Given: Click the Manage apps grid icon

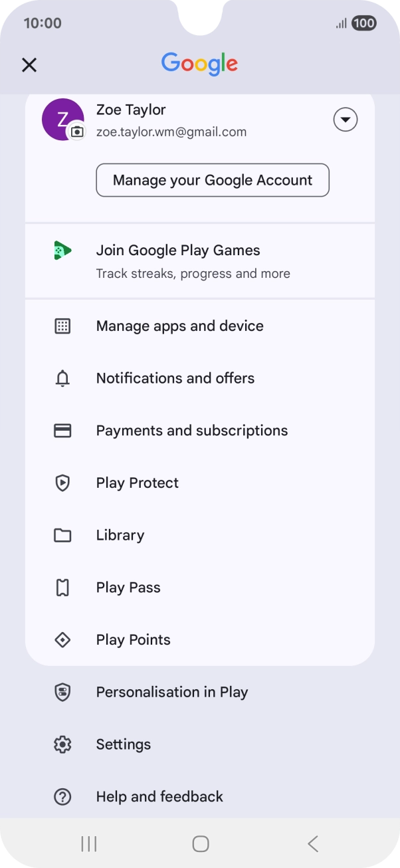Looking at the screenshot, I should click(x=62, y=326).
